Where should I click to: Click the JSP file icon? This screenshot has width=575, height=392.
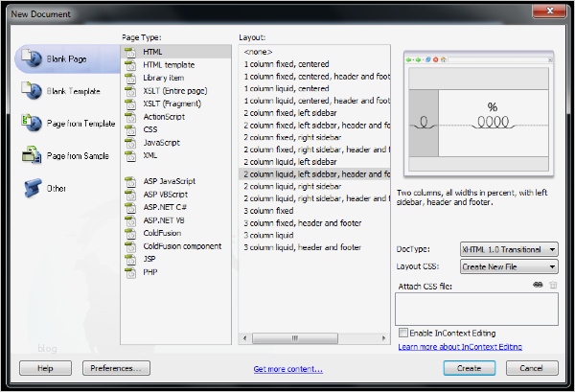(x=130, y=259)
